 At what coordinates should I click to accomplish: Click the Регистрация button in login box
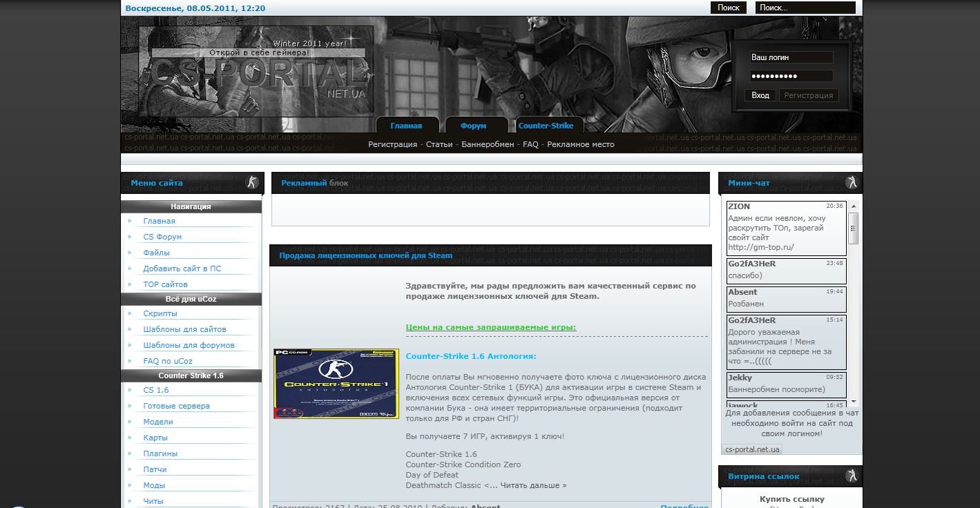809,95
